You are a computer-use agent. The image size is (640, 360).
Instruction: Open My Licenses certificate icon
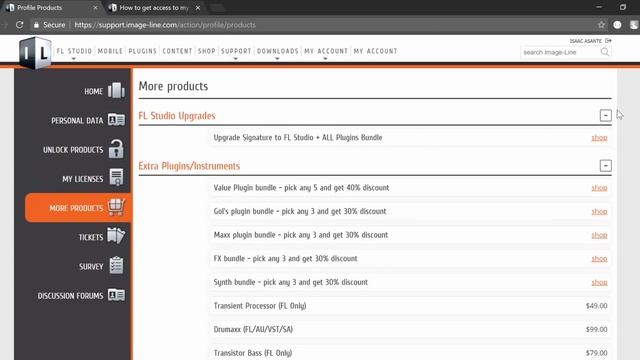point(116,178)
